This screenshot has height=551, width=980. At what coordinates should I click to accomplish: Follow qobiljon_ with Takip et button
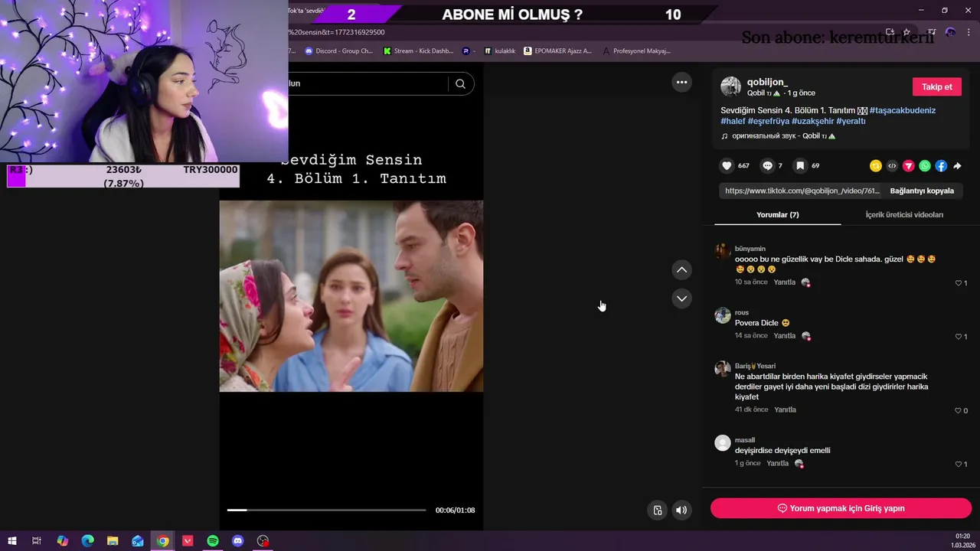[936, 86]
